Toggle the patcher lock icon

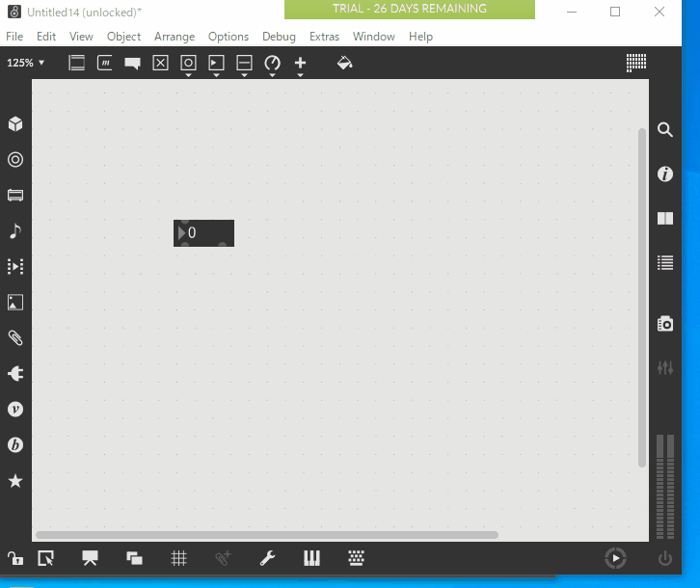tap(15, 558)
